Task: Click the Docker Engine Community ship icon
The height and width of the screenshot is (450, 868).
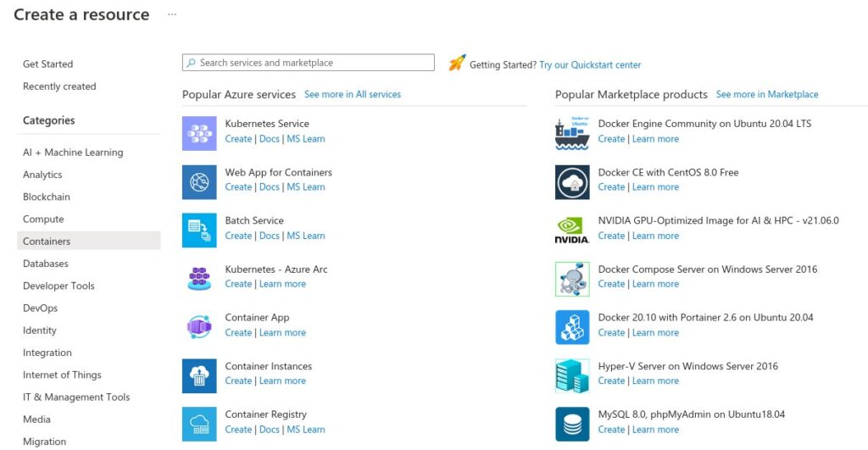Action: pyautogui.click(x=572, y=133)
